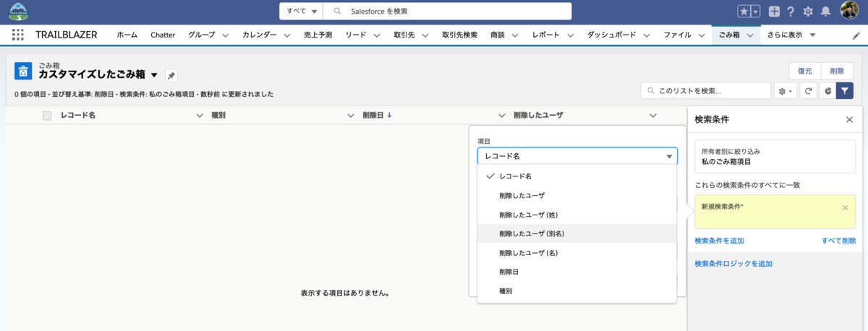Open the 商談 tab
This screenshot has height=331, width=868.
(497, 35)
